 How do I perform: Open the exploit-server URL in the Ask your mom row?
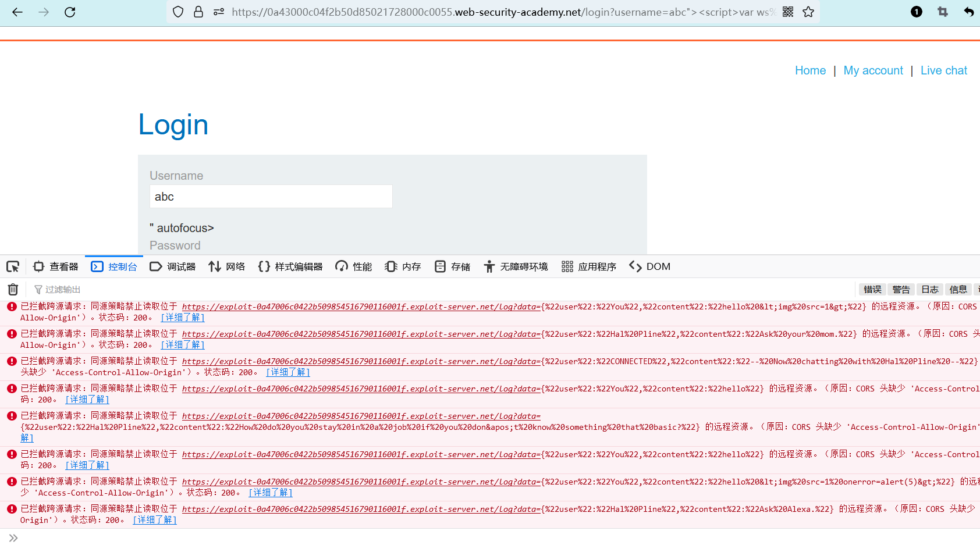click(361, 334)
